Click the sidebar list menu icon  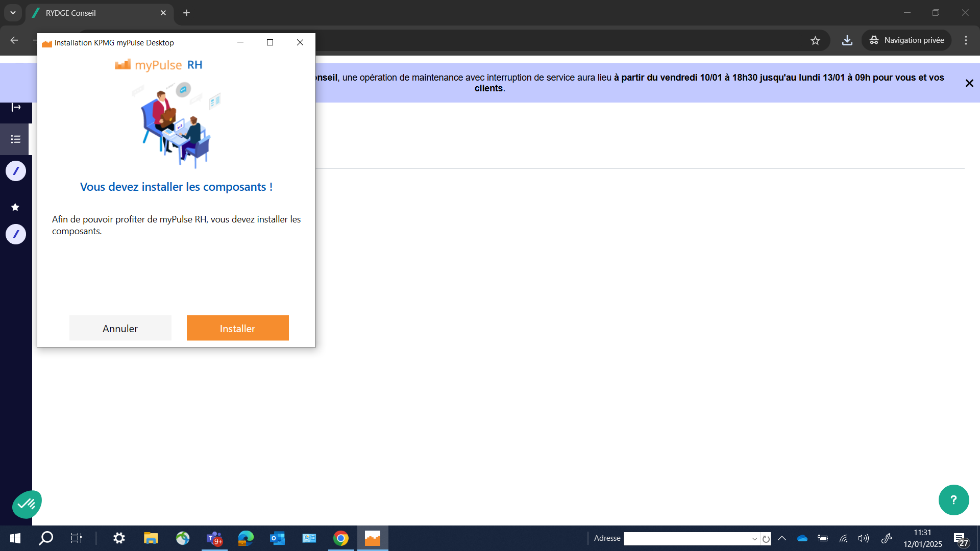(16, 139)
